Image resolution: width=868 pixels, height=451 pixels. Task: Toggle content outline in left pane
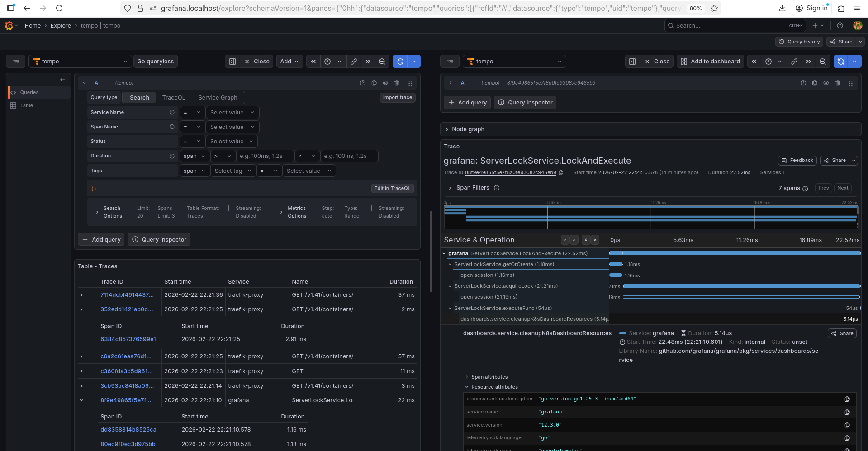16,62
